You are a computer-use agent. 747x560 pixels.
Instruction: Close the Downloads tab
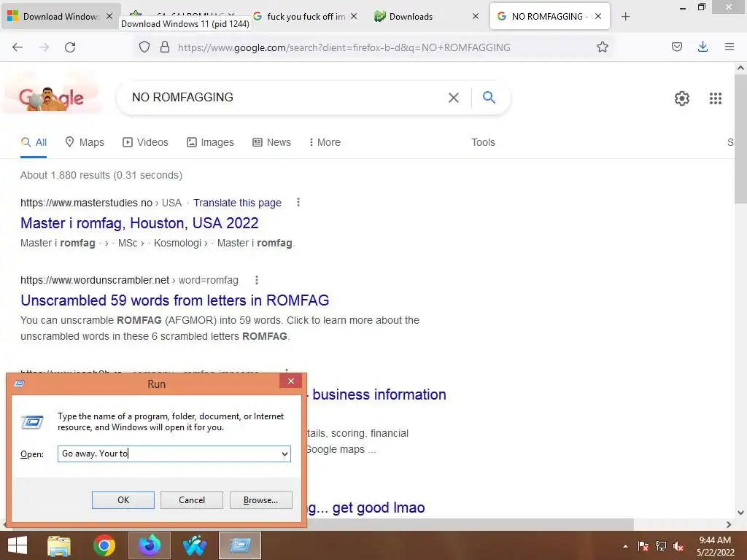click(x=476, y=17)
